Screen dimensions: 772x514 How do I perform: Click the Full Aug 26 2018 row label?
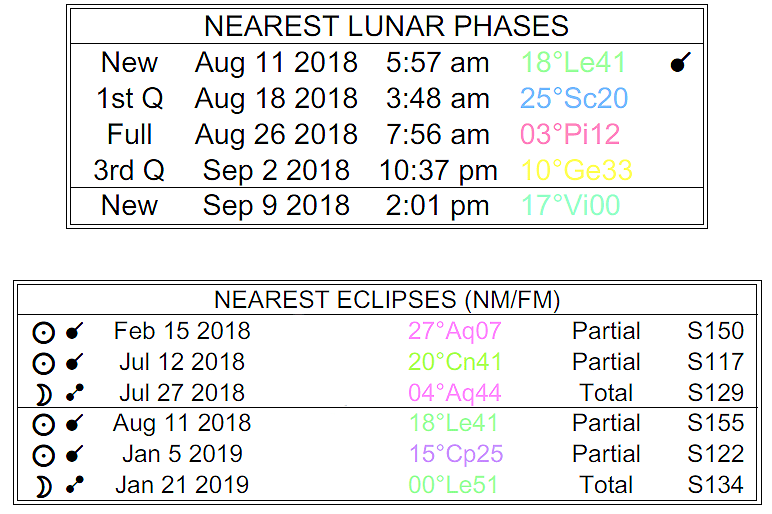pos(130,135)
